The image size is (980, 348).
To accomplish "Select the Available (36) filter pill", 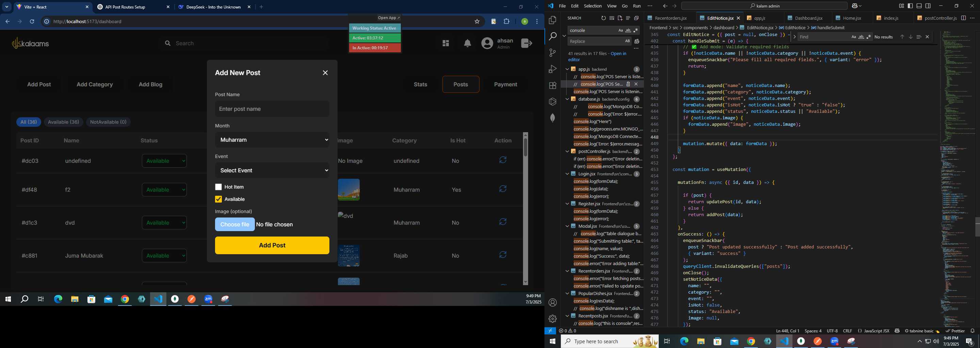I will click(64, 122).
